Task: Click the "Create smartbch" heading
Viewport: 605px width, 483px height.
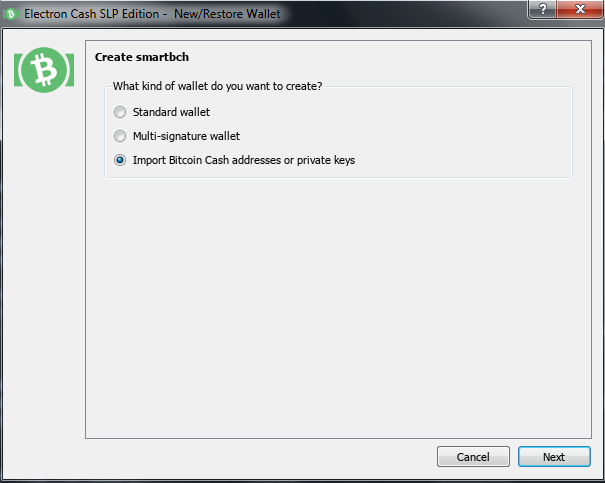Action: click(x=142, y=57)
